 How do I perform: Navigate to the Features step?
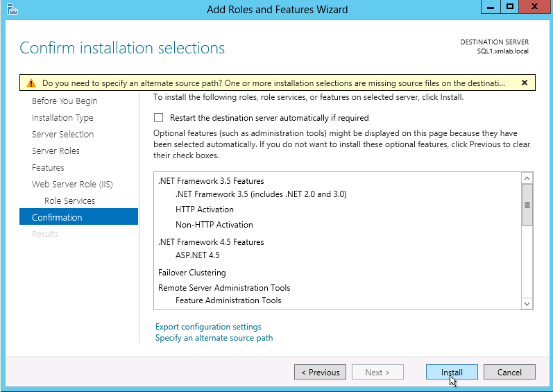[x=48, y=168]
